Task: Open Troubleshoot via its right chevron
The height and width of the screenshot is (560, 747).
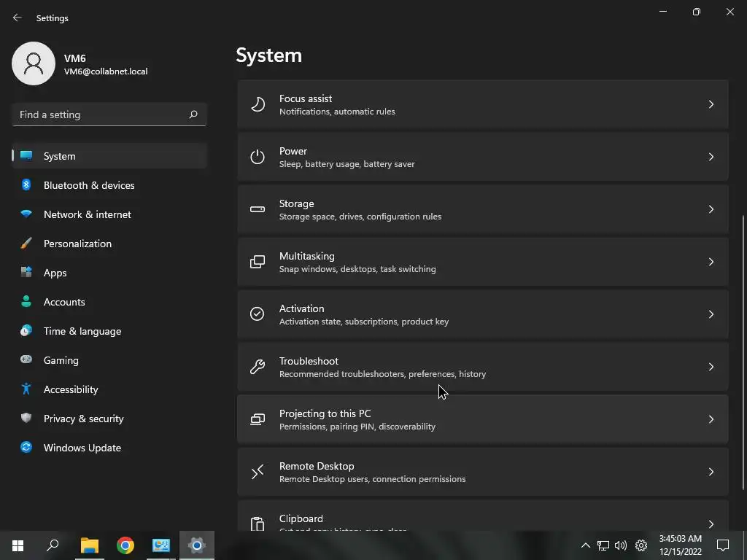Action: point(711,366)
